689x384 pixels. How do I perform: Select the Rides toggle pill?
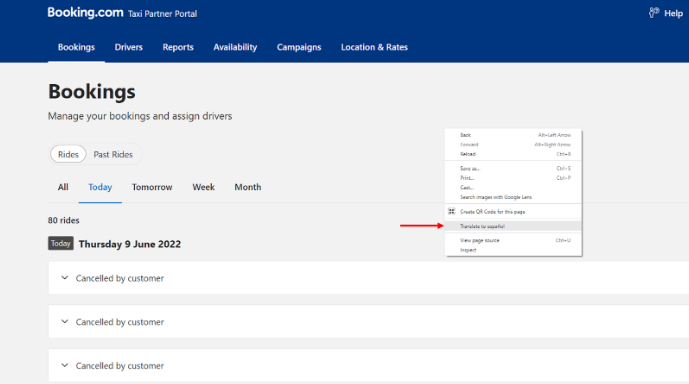(68, 154)
